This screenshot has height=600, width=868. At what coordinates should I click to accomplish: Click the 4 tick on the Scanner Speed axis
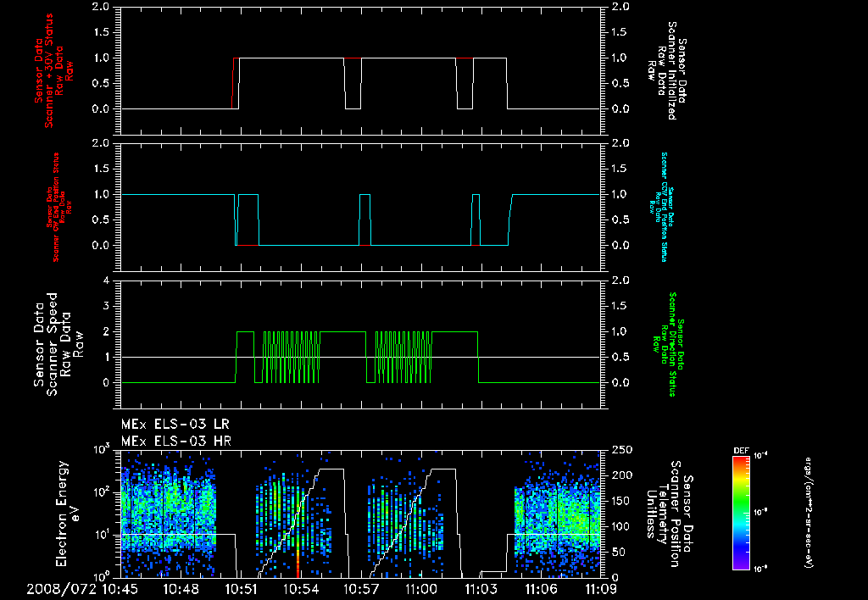[x=106, y=281]
